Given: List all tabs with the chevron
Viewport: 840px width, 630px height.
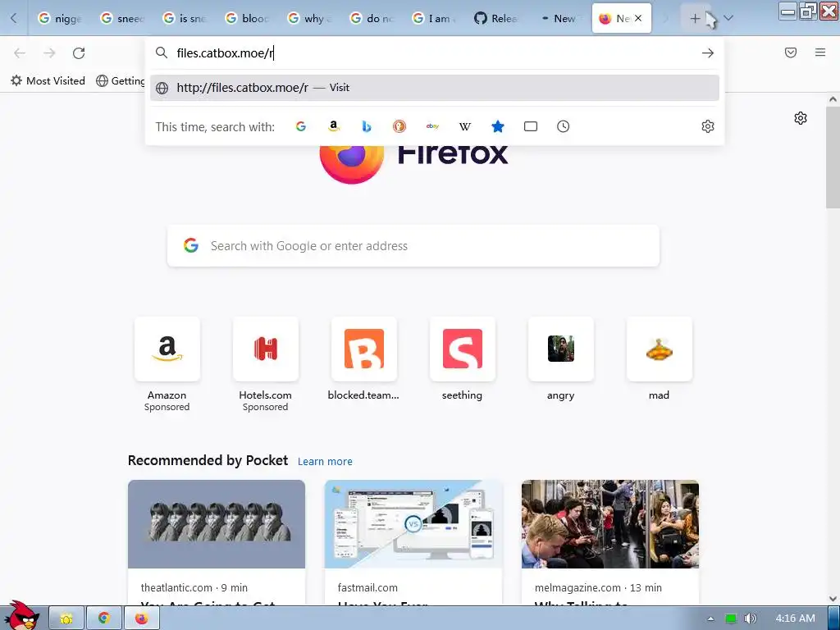Looking at the screenshot, I should coord(728,18).
